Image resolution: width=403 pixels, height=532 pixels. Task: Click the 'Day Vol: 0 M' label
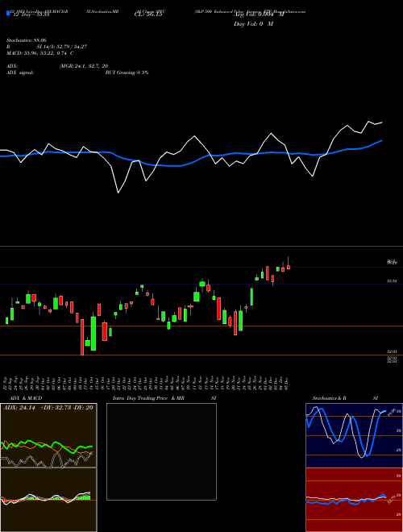(253, 24)
